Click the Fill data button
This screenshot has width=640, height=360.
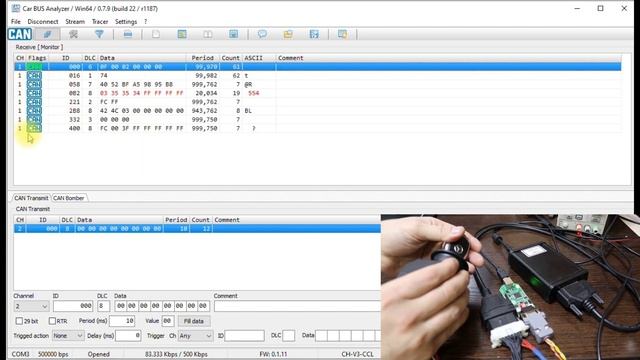pyautogui.click(x=193, y=321)
